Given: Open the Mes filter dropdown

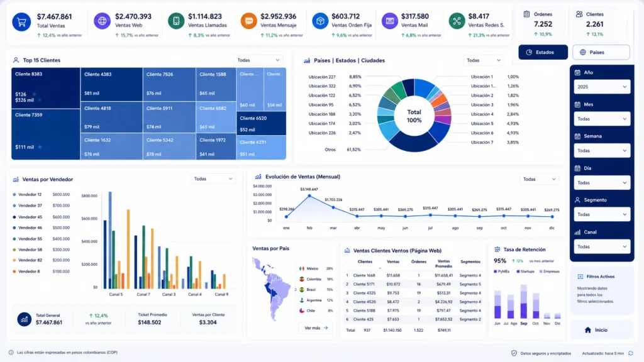Looking at the screenshot, I should (602, 119).
